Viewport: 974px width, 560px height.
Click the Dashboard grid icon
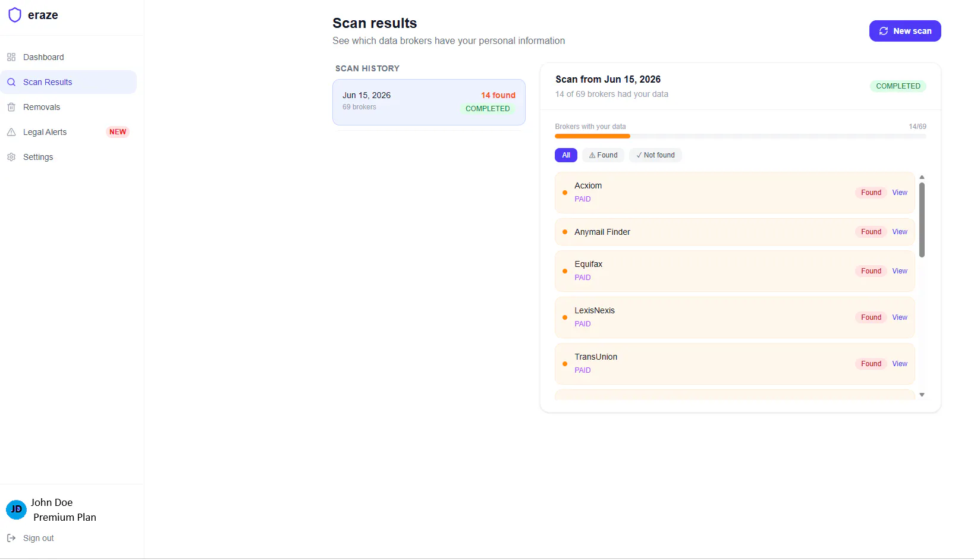tap(11, 57)
